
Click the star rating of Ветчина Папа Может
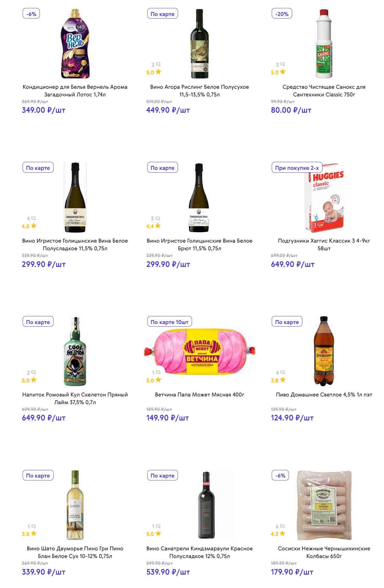154,380
